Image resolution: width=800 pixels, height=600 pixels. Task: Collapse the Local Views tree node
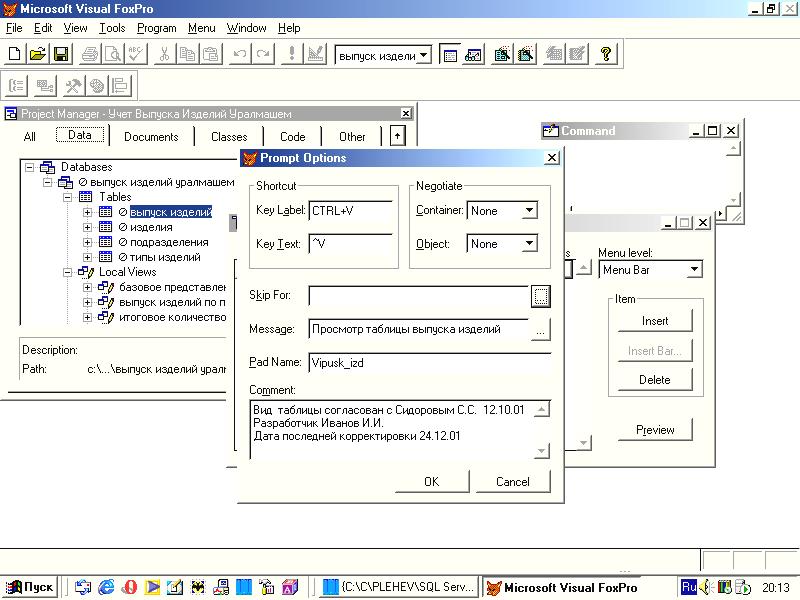[67, 272]
